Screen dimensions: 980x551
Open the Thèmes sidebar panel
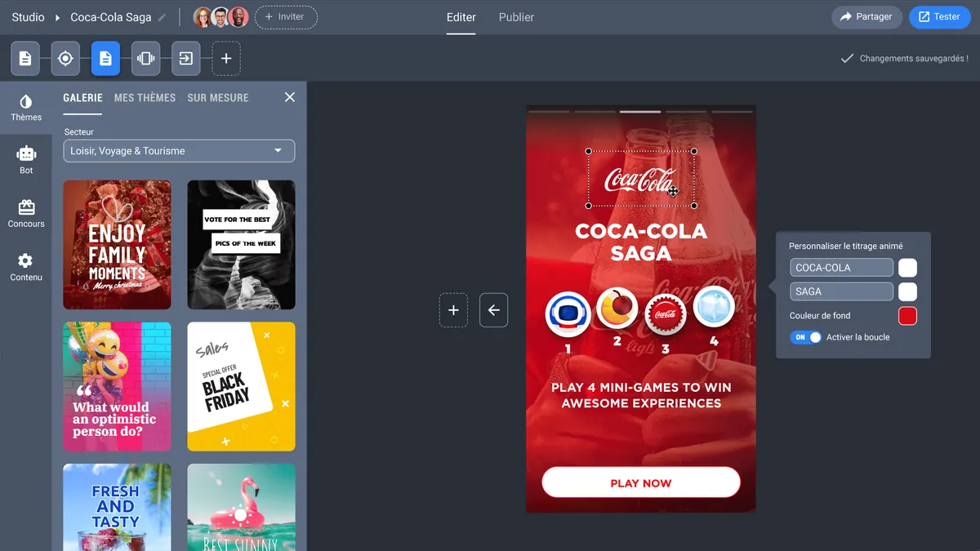tap(26, 108)
